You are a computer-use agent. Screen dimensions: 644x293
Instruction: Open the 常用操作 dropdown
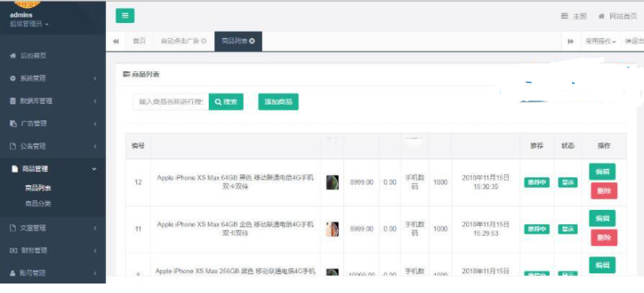point(600,41)
